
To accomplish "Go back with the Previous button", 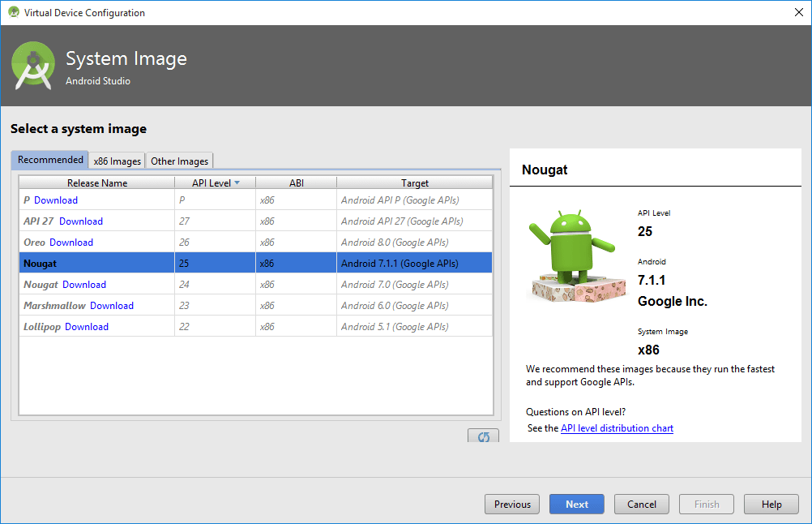I will click(512, 504).
